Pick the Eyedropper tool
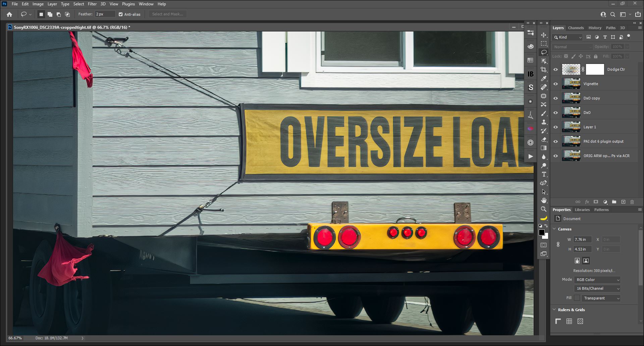Image resolution: width=644 pixels, height=346 pixels. [544, 78]
